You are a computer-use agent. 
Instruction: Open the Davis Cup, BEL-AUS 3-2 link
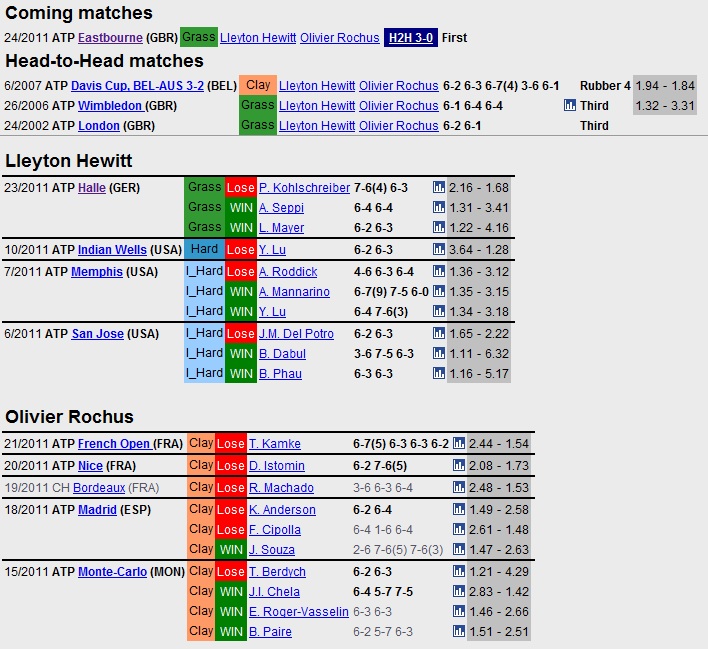(x=140, y=86)
